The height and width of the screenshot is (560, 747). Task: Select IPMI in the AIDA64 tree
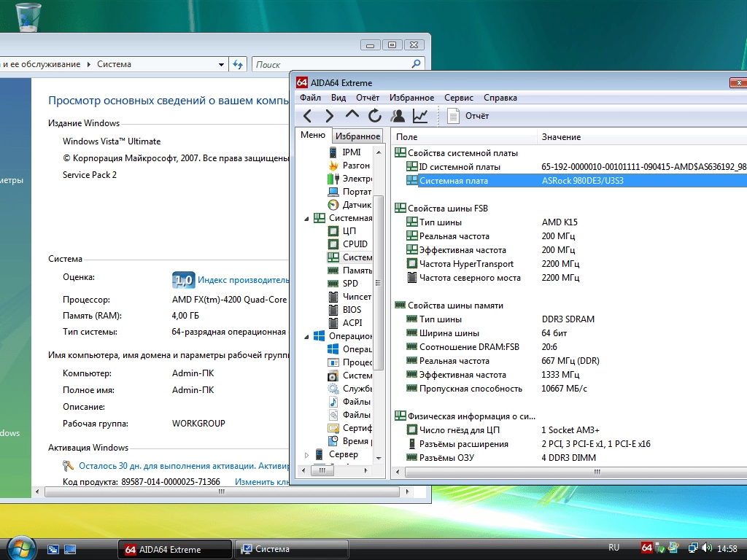pyautogui.click(x=344, y=152)
